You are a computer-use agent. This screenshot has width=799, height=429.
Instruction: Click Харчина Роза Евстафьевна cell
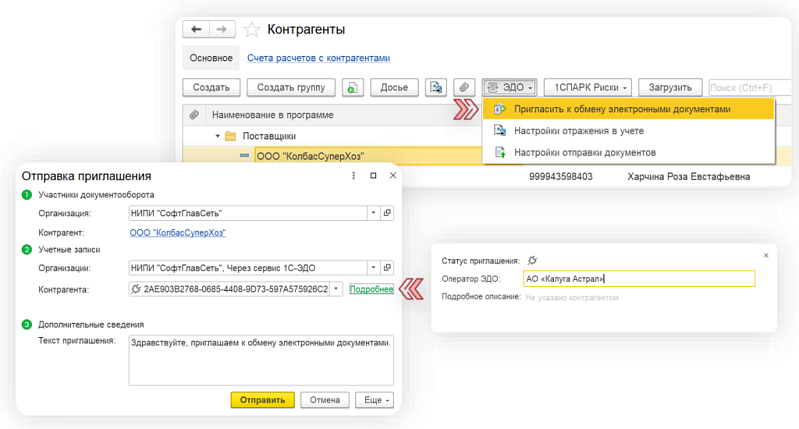[688, 177]
